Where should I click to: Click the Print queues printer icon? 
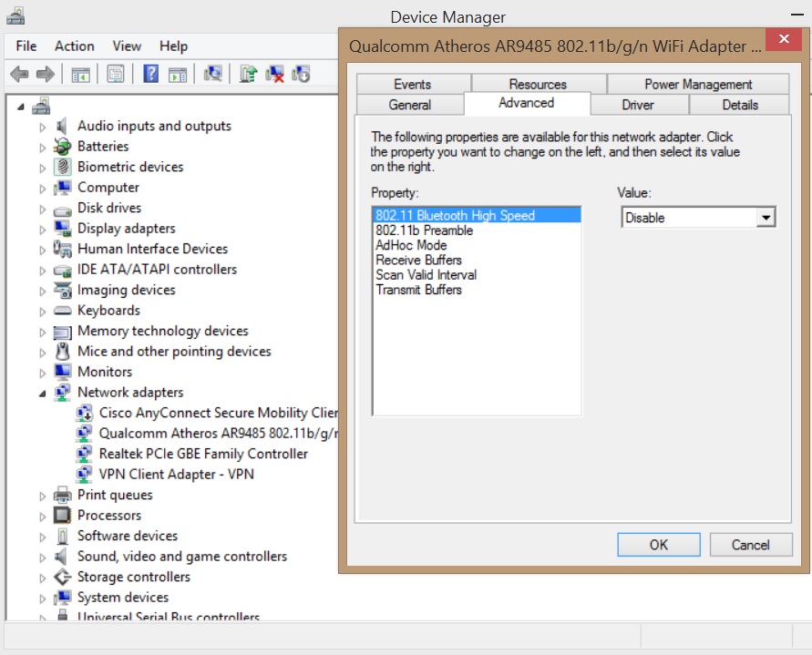pyautogui.click(x=63, y=495)
